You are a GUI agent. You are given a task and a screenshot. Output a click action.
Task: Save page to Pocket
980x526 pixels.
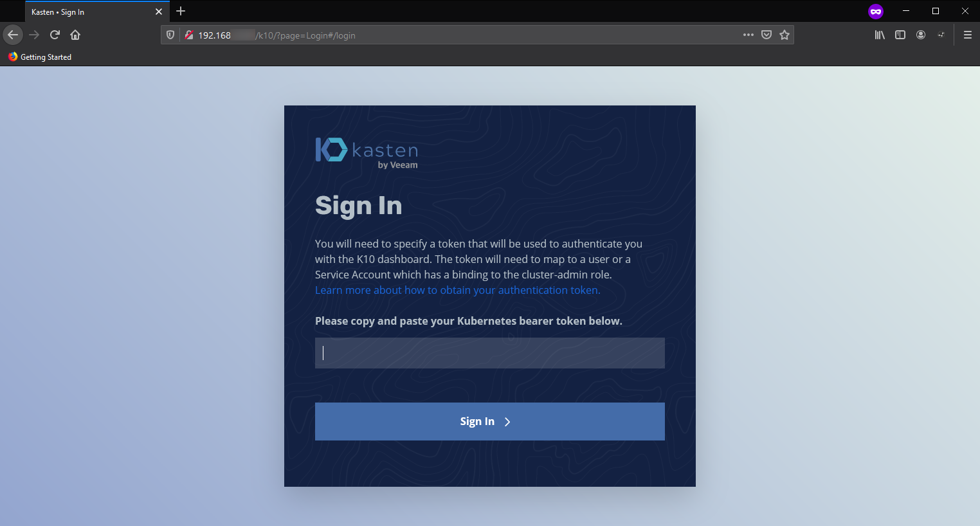click(766, 35)
